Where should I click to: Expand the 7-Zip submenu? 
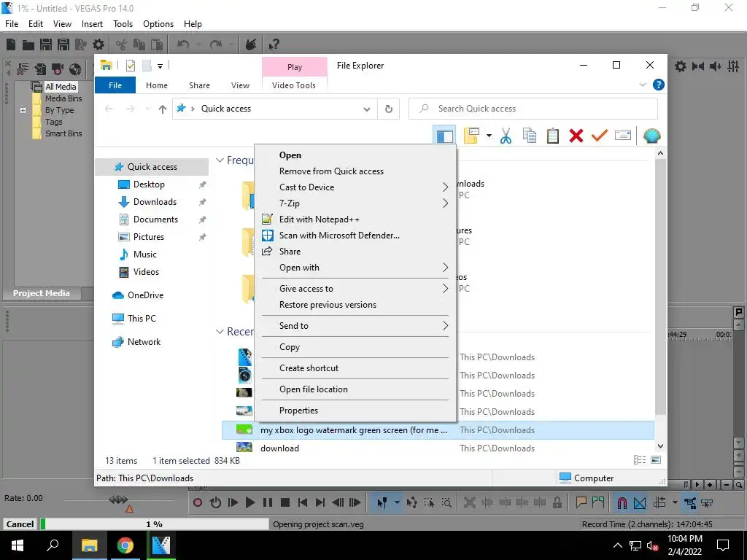(355, 203)
